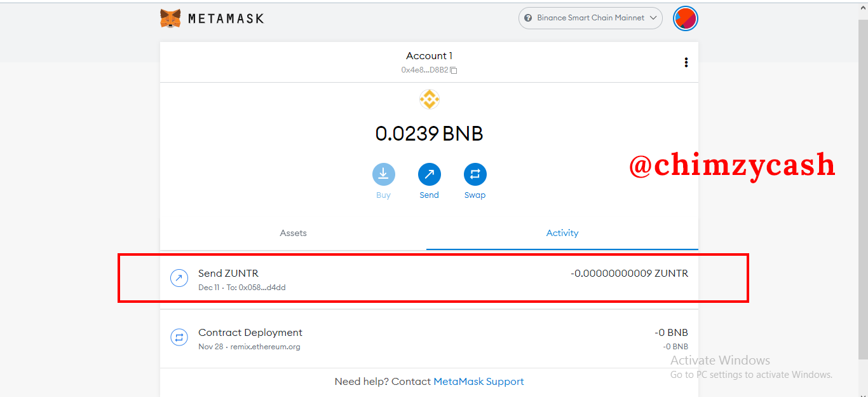Click the Send label under the arrow

tap(429, 195)
